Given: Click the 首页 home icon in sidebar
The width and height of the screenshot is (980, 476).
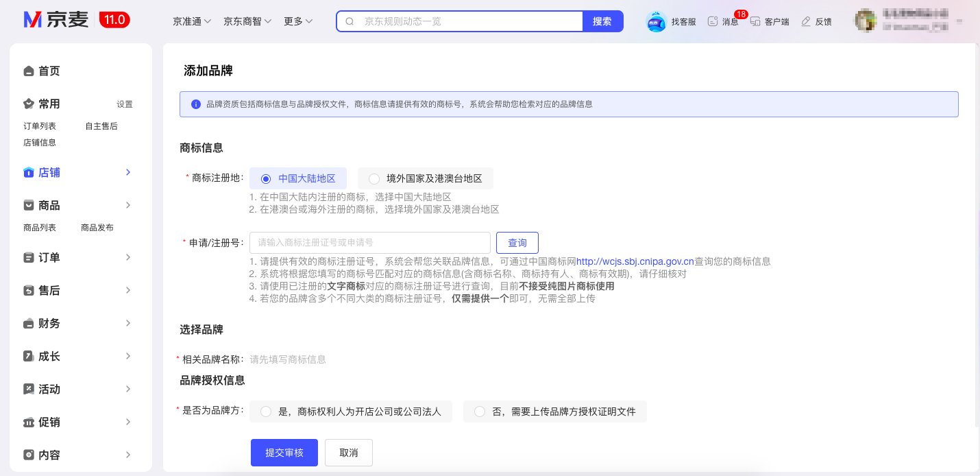Looking at the screenshot, I should coord(29,71).
